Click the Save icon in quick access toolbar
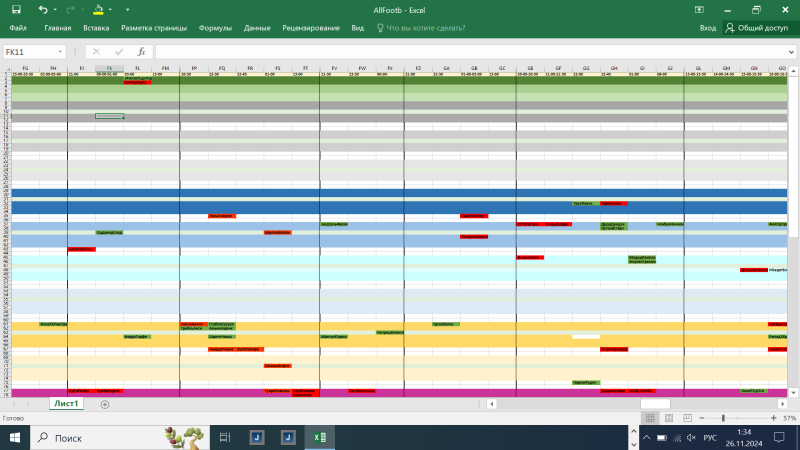The height and width of the screenshot is (450, 800). pyautogui.click(x=17, y=9)
